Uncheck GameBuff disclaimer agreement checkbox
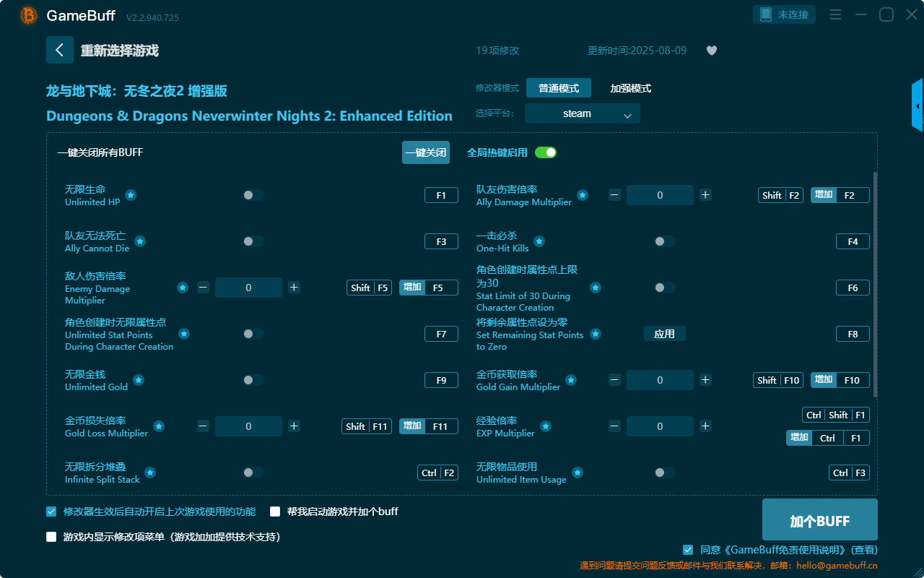 pyautogui.click(x=688, y=550)
